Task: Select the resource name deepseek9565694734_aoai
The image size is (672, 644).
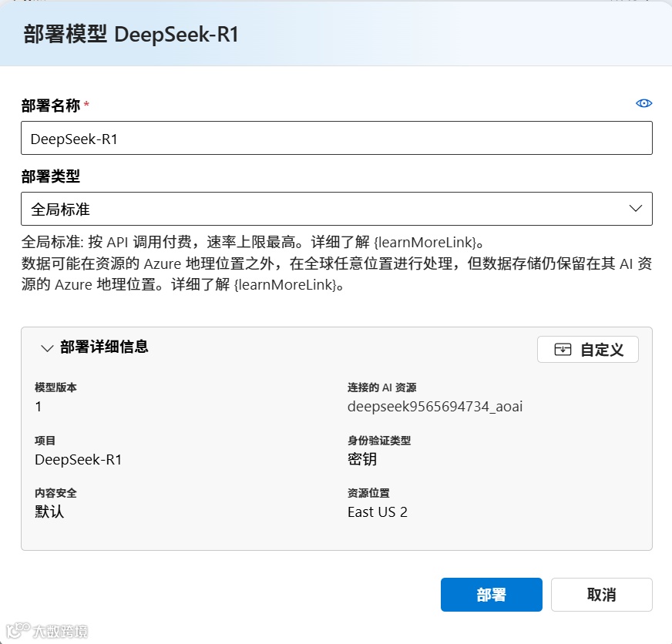Action: click(x=435, y=407)
